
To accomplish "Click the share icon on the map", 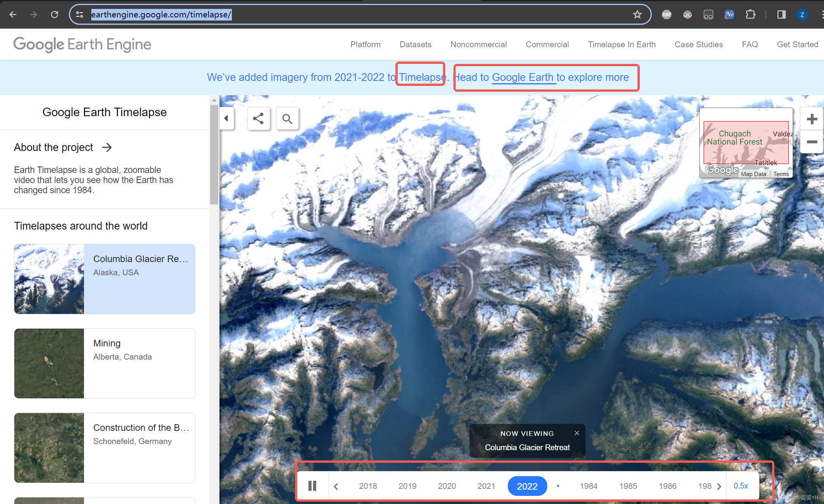I will tap(258, 119).
